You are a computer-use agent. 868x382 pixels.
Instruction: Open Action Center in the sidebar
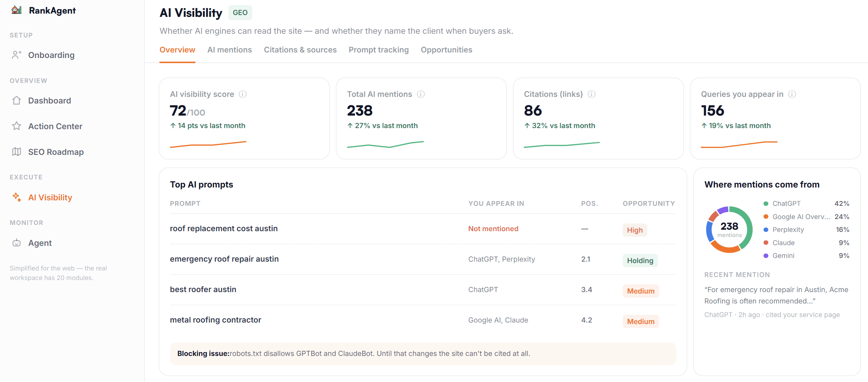point(55,126)
